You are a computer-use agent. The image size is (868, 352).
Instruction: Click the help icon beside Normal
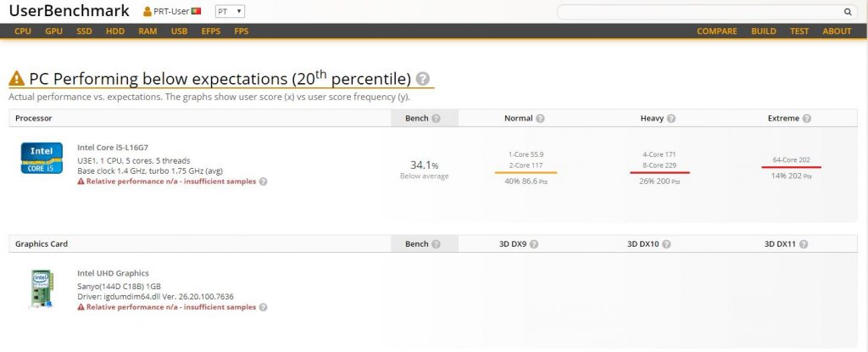coord(540,119)
